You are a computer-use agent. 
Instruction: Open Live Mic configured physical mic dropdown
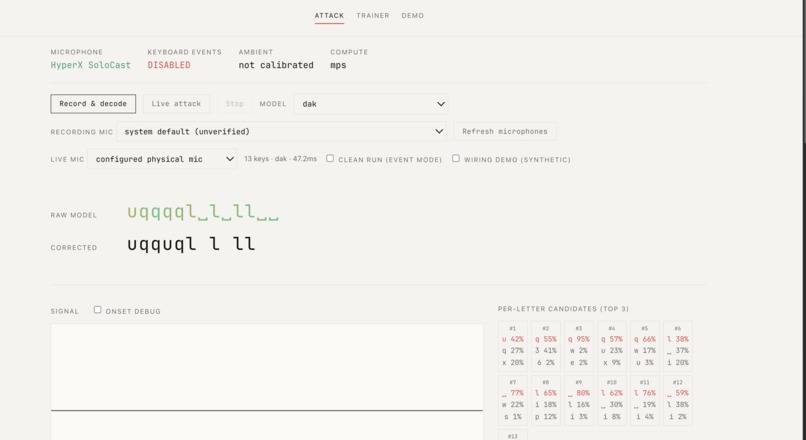click(x=162, y=159)
